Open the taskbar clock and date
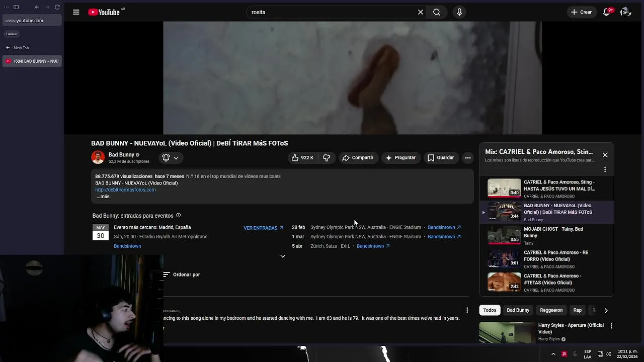 click(x=627, y=354)
